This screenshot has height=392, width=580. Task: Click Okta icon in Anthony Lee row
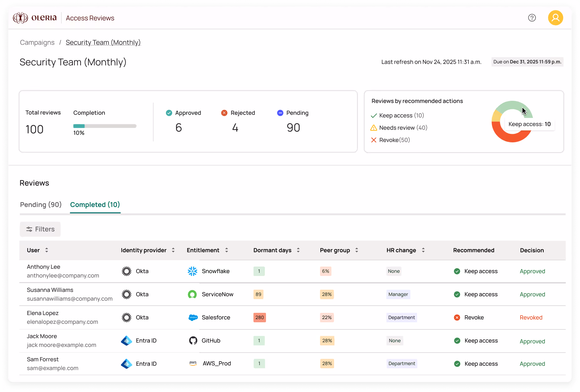click(x=126, y=271)
